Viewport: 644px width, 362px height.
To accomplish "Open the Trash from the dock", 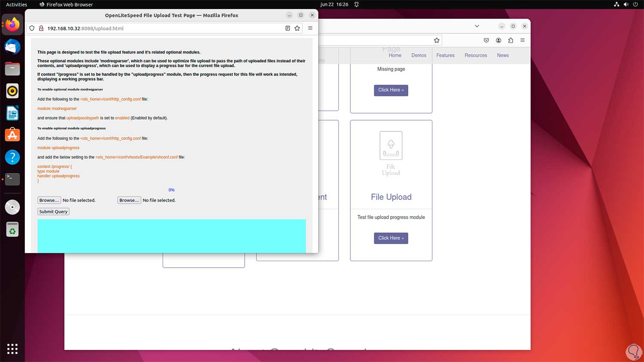I will tap(12, 229).
